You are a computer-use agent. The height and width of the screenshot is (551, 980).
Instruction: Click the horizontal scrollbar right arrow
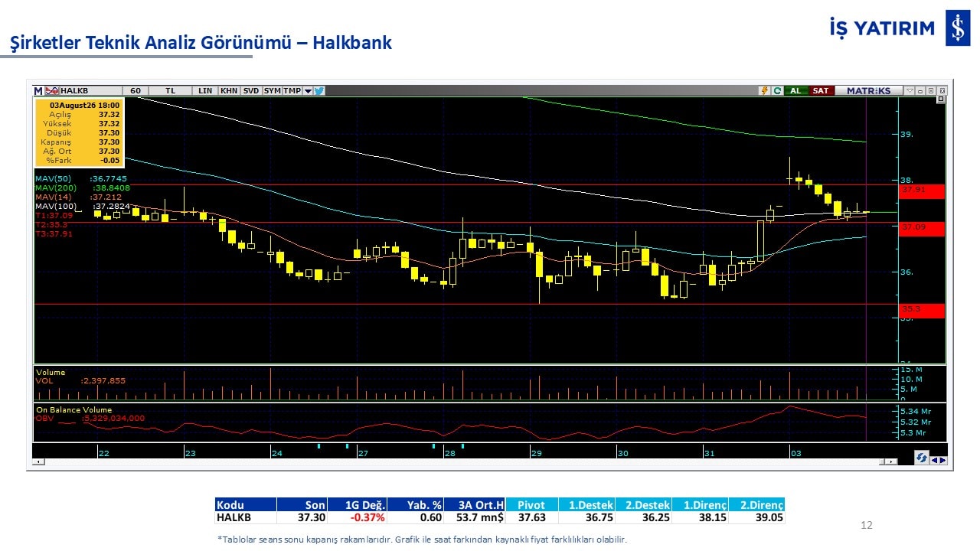[890, 461]
